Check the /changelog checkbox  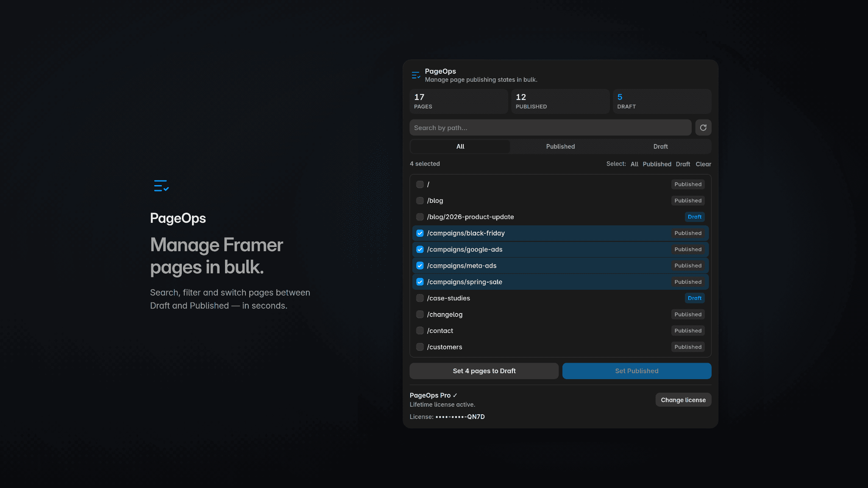[x=420, y=314]
